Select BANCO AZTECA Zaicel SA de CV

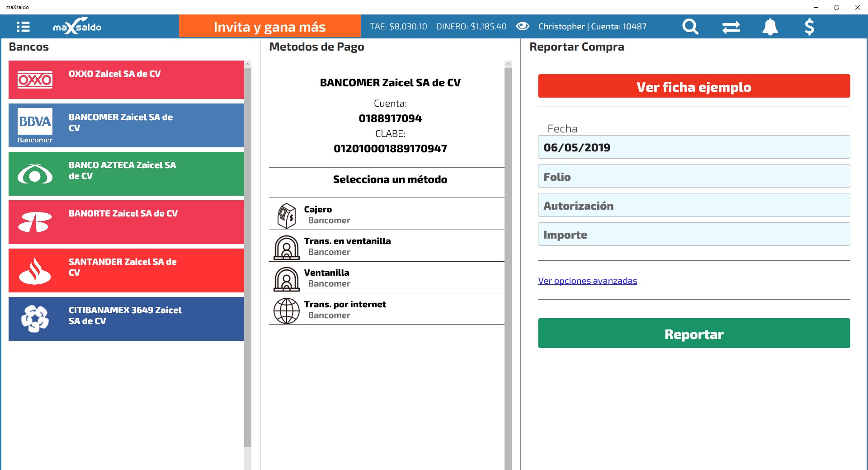(x=126, y=174)
